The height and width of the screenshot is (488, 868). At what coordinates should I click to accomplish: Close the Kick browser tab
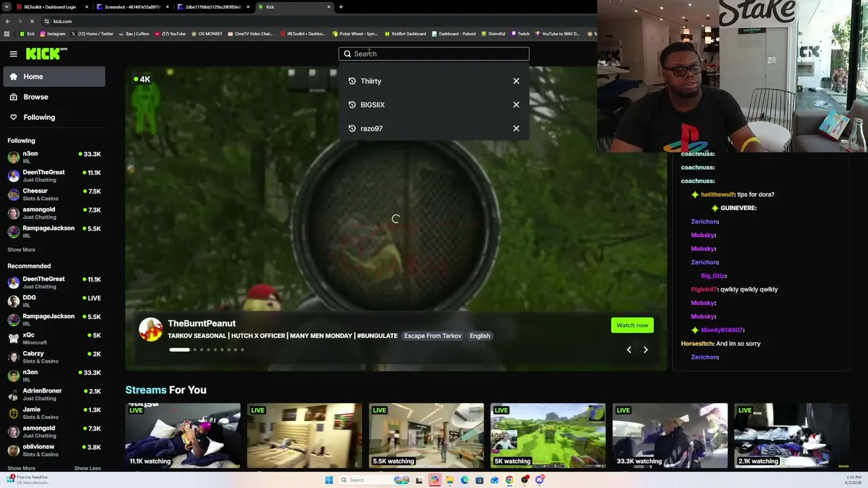point(329,7)
